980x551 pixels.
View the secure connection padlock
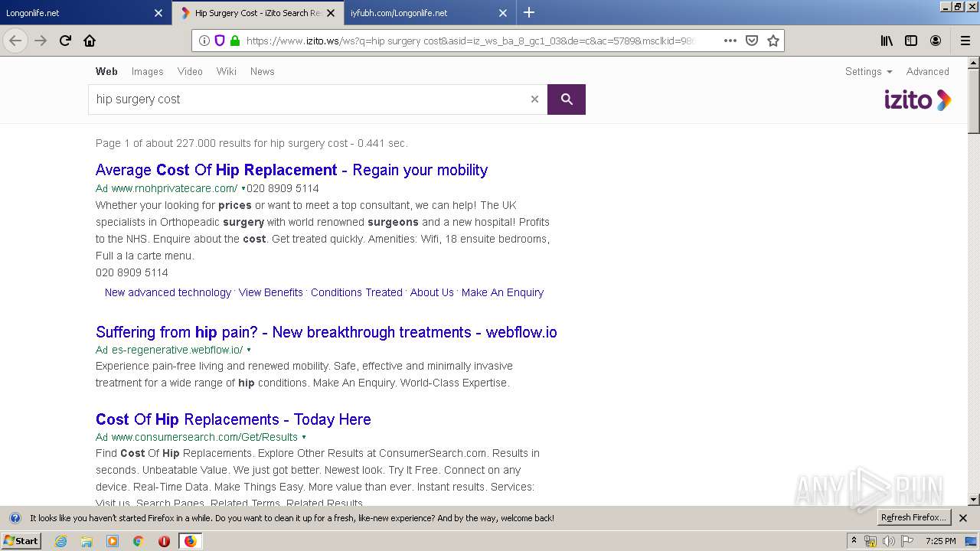[235, 41]
